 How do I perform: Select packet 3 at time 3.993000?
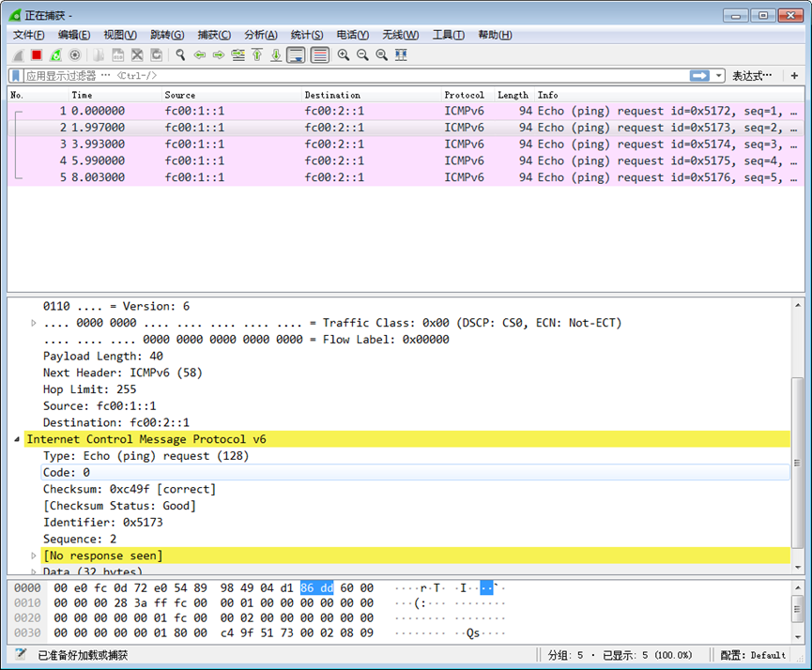(406, 144)
